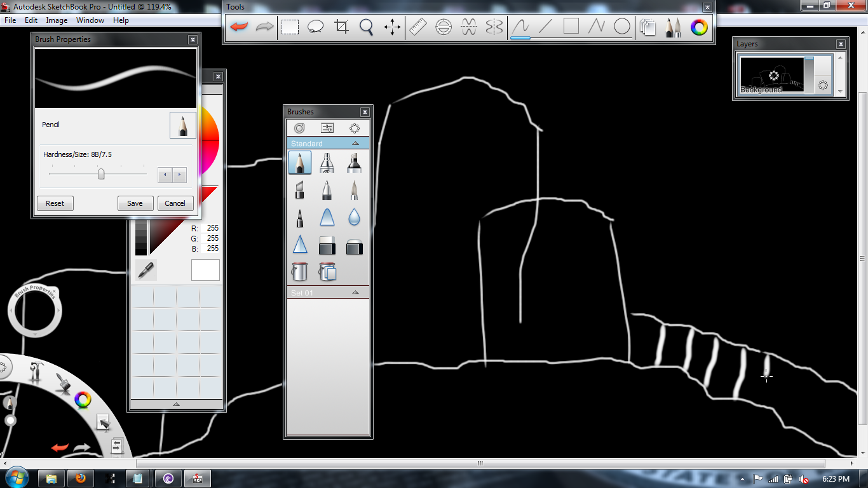Click the white current color swatch
The image size is (868, 488).
click(x=205, y=270)
